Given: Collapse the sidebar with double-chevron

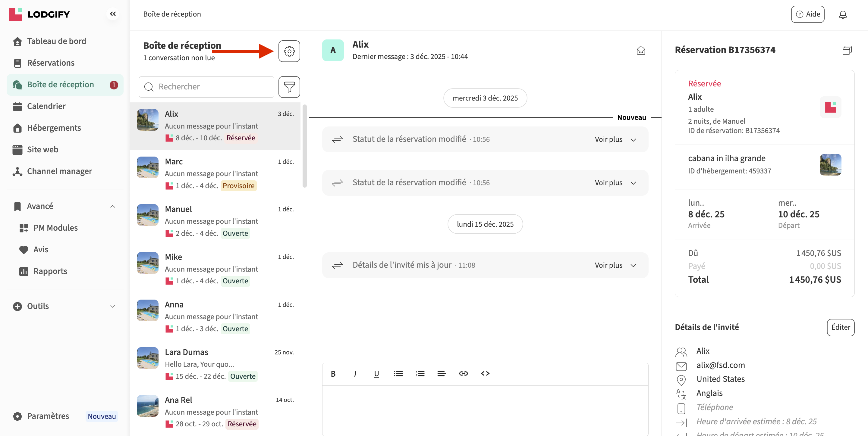Looking at the screenshot, I should click(113, 14).
